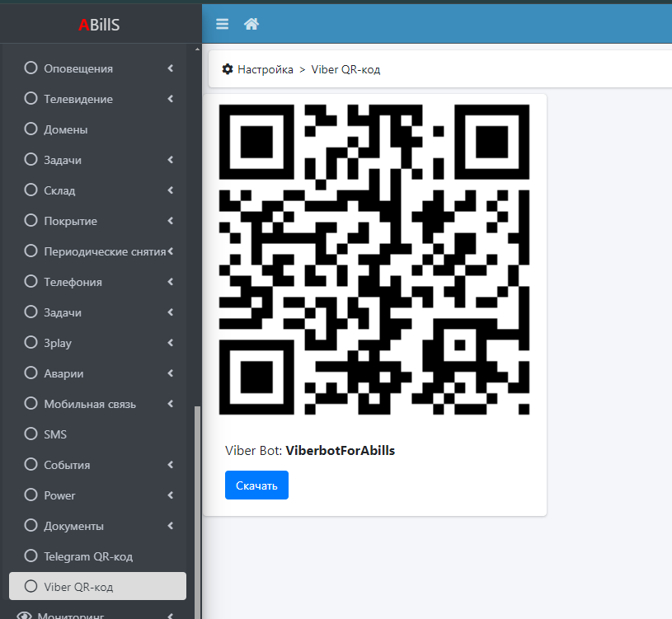Click the circle icon beside Покрытие
672x619 pixels.
(31, 220)
